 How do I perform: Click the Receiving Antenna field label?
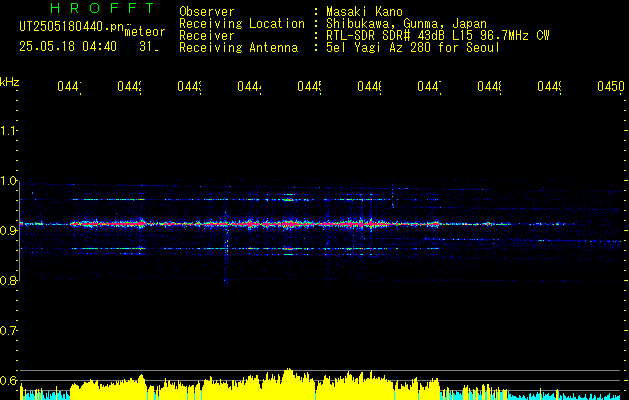point(238,48)
